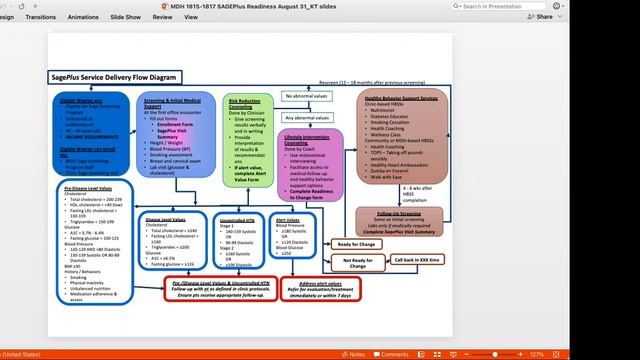Select the Screening & Initial Medical Support box
640x360 pixels.
coord(176,134)
